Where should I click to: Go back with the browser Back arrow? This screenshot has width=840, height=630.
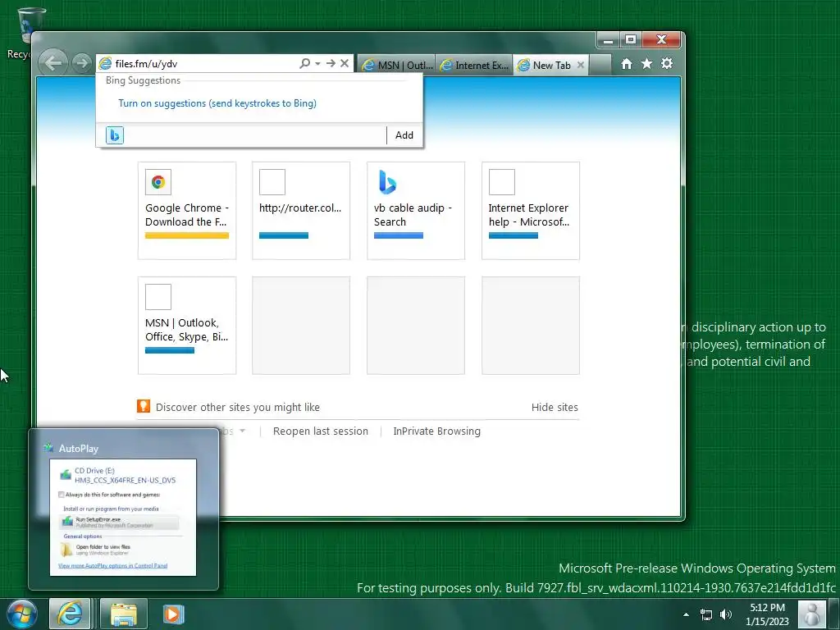coord(53,63)
